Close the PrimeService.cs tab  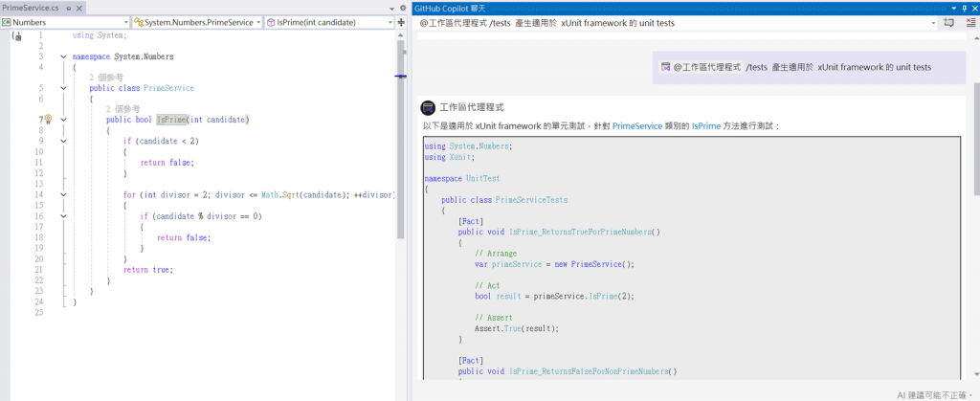click(78, 8)
